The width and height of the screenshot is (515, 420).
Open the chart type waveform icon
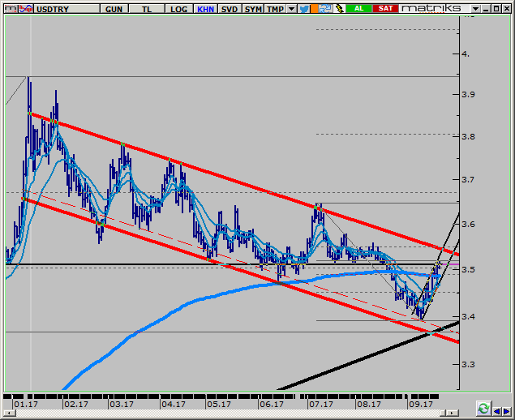click(26, 9)
